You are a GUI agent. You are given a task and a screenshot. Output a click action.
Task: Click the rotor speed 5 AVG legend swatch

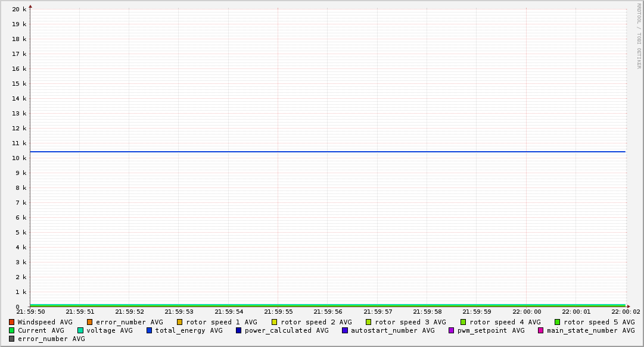(558, 322)
